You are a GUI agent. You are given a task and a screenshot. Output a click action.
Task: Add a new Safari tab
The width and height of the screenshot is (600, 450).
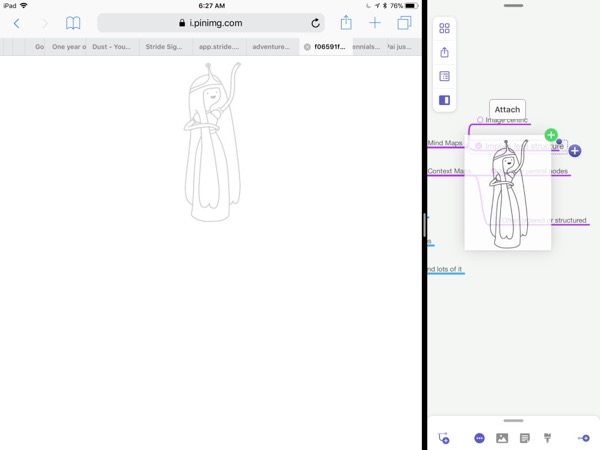click(x=375, y=23)
